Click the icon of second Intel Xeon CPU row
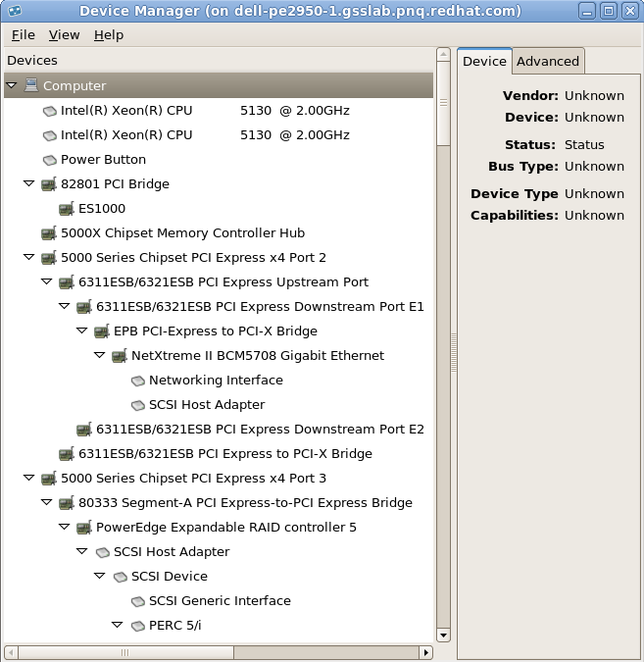The height and width of the screenshot is (662, 644). pos(50,135)
